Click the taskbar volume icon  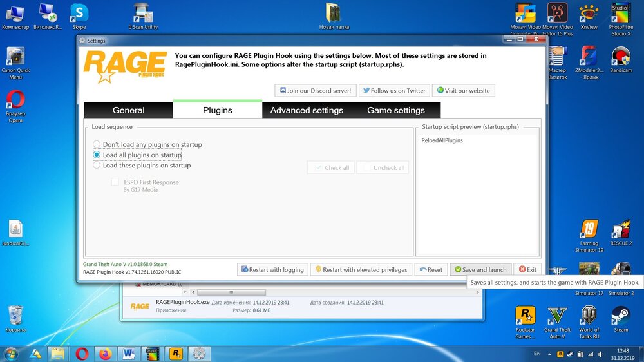click(600, 354)
